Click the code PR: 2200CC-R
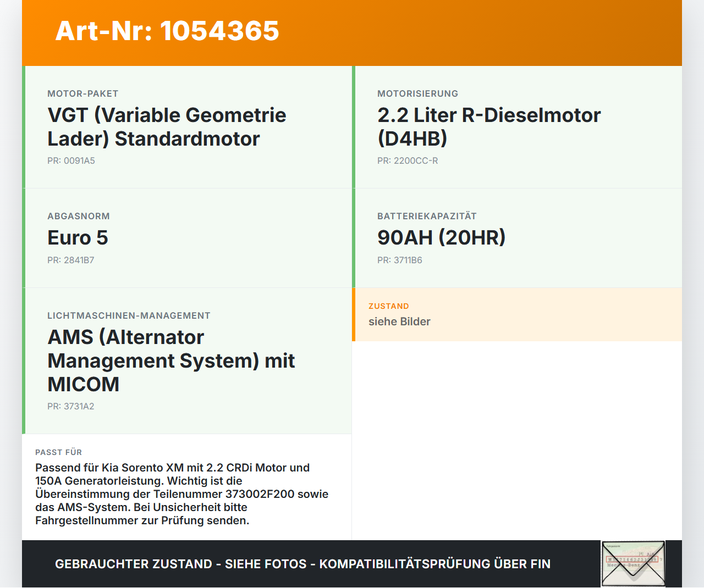This screenshot has height=588, width=704. (x=408, y=160)
